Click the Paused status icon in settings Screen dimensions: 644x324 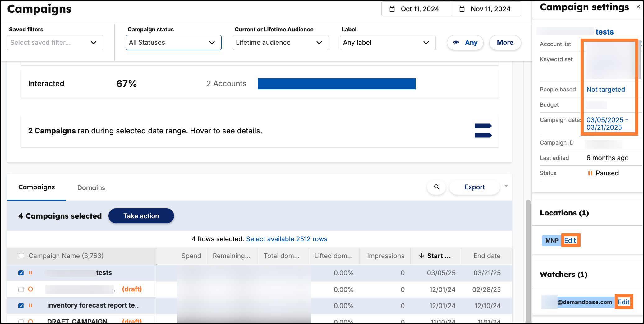tap(590, 173)
